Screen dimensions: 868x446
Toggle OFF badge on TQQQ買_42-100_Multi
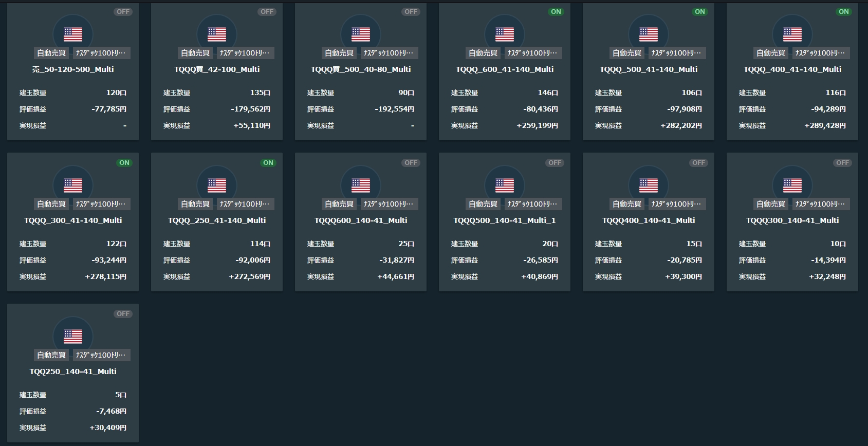coord(267,11)
